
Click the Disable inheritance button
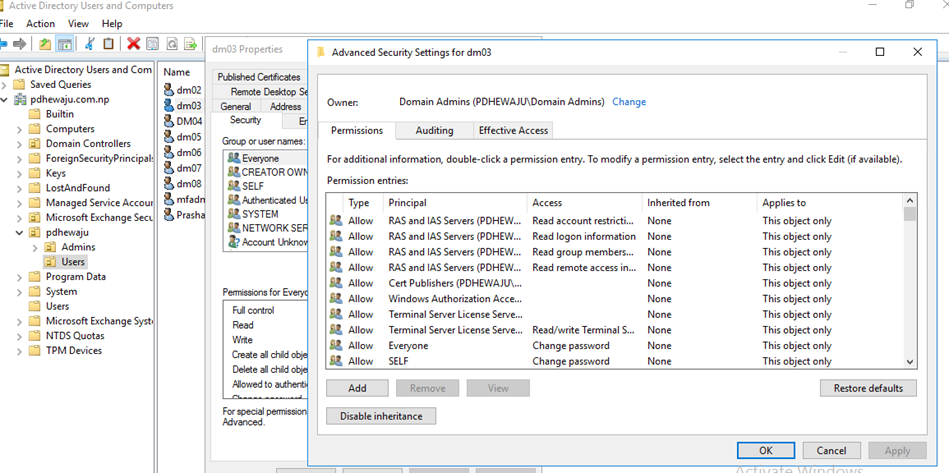click(x=381, y=416)
